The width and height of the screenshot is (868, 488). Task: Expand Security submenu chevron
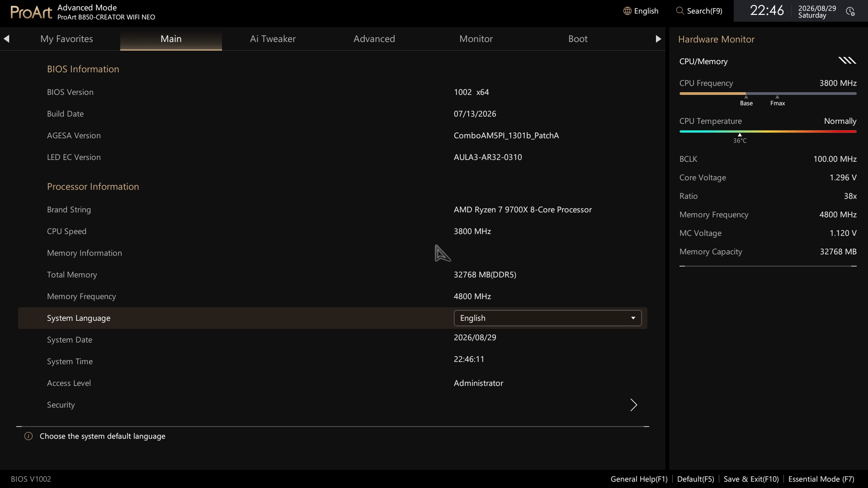click(x=633, y=405)
